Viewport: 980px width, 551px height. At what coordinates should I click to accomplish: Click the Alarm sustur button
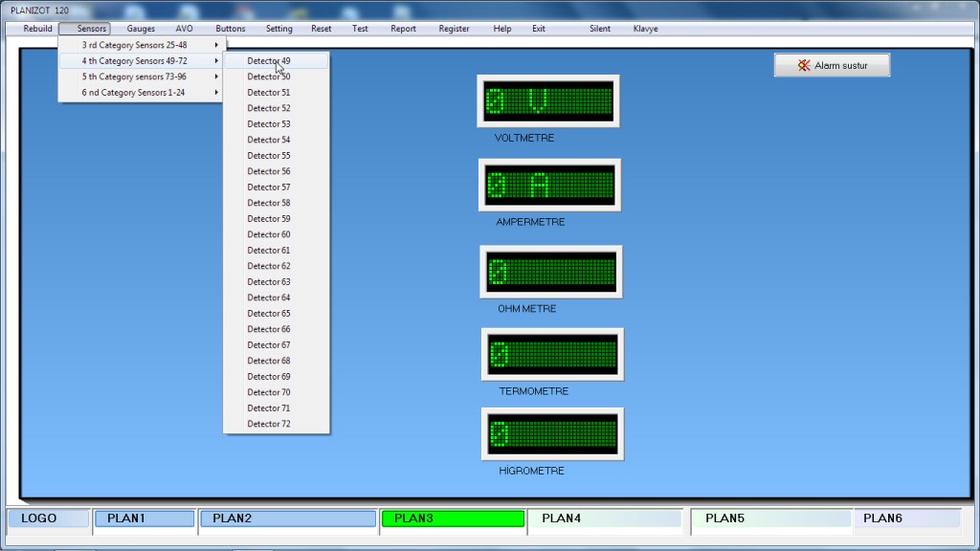tap(832, 65)
